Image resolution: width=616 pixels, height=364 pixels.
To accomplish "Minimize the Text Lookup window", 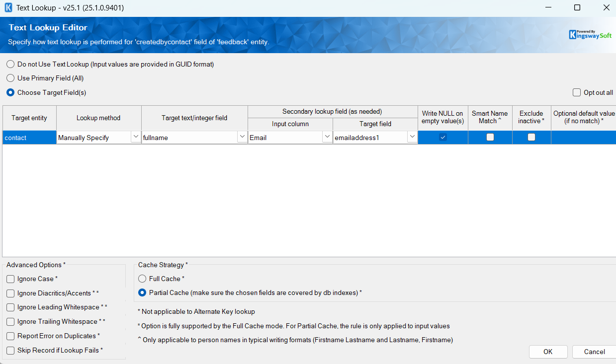I will (547, 8).
